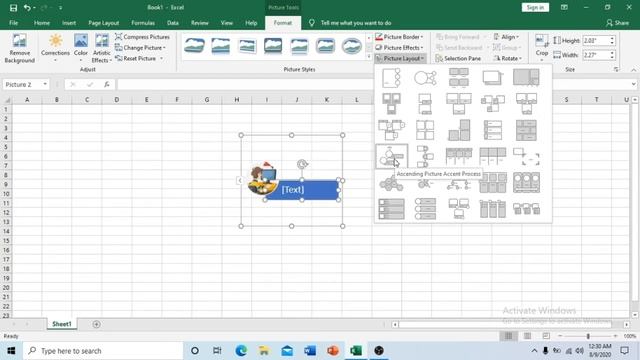Select the last layout in the gallery's third row
Image resolution: width=640 pixels, height=360 pixels.
click(526, 130)
